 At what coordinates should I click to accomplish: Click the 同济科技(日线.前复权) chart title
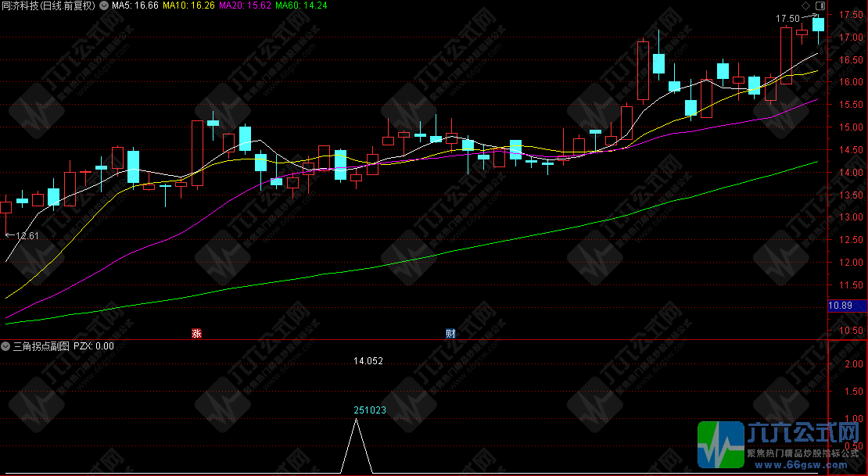(49, 5)
